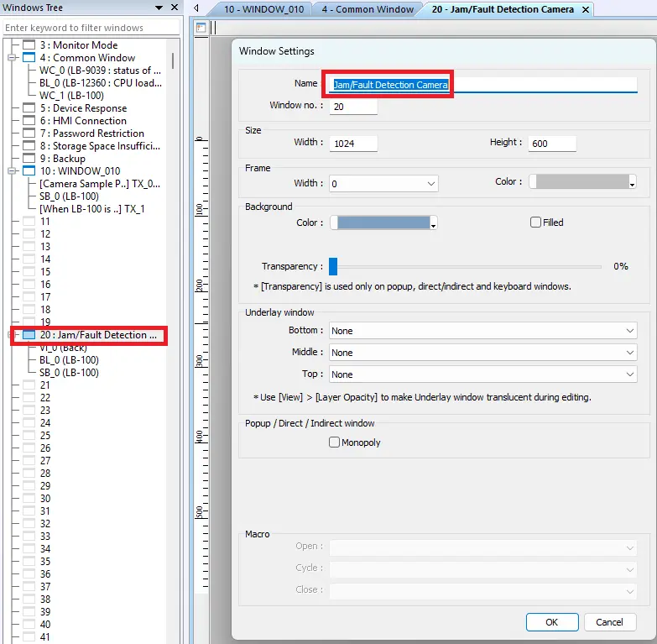Close the Jam/Fault Detection Camera tab
The image size is (657, 644).
pos(586,9)
